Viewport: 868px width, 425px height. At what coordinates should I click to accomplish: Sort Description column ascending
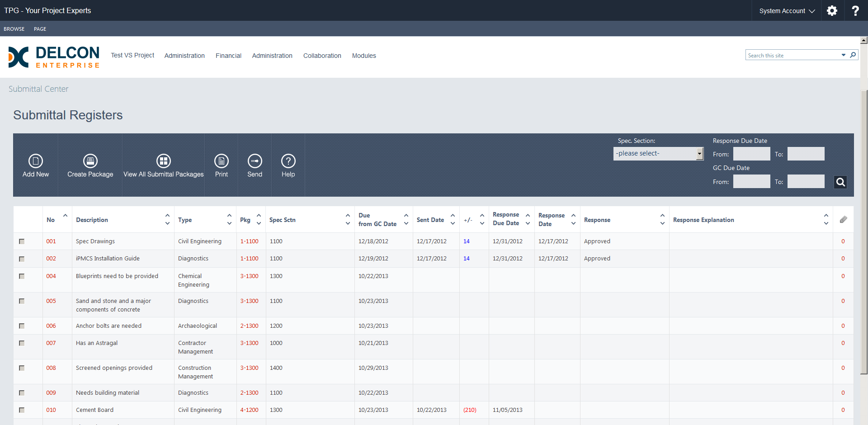point(168,216)
